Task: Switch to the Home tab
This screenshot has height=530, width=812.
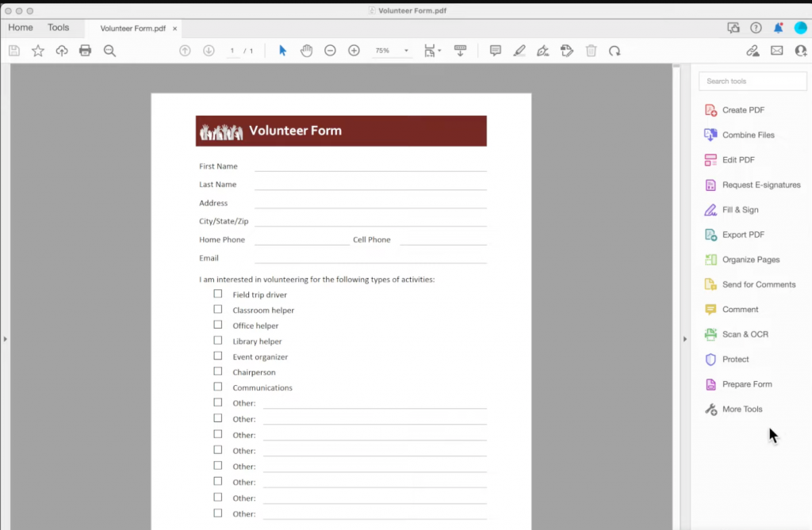Action: coord(20,28)
